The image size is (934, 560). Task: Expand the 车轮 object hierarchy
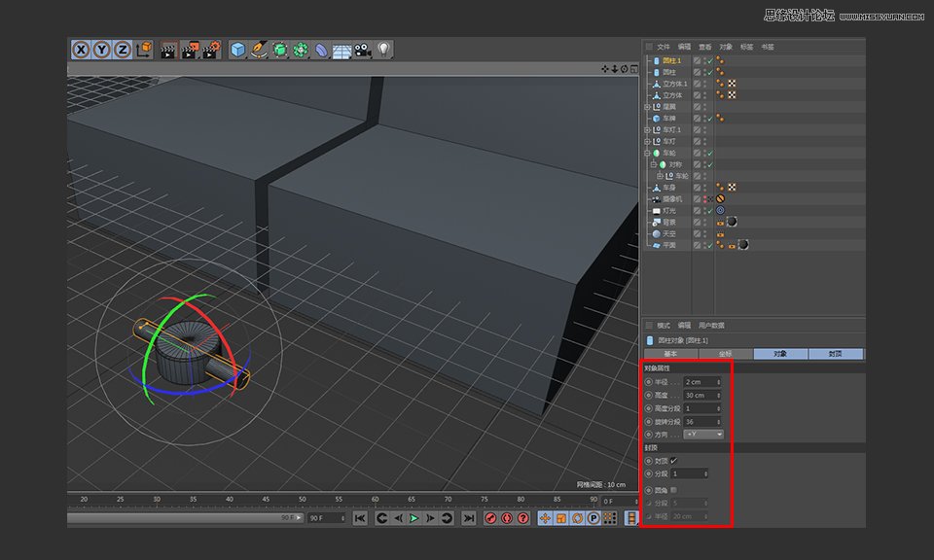click(x=646, y=152)
